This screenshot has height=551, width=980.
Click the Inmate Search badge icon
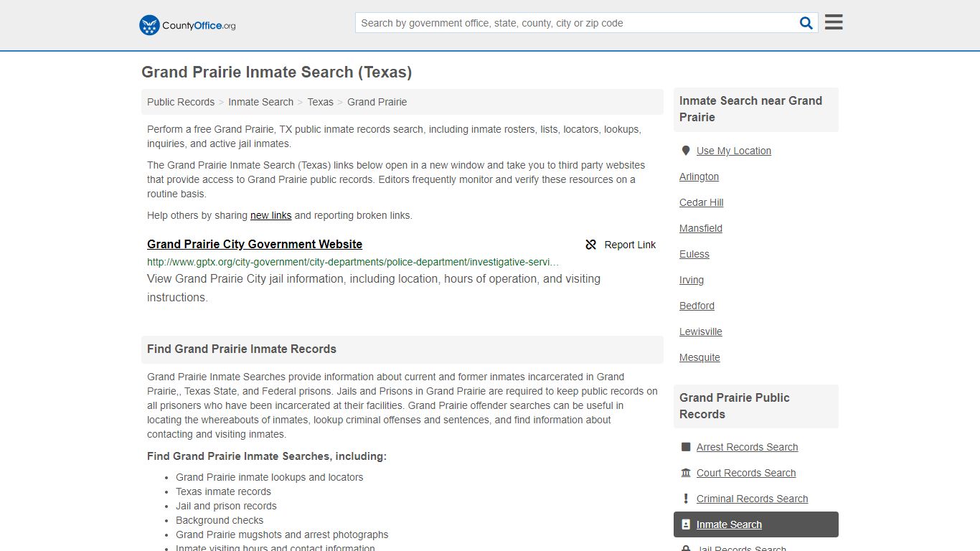coord(685,524)
